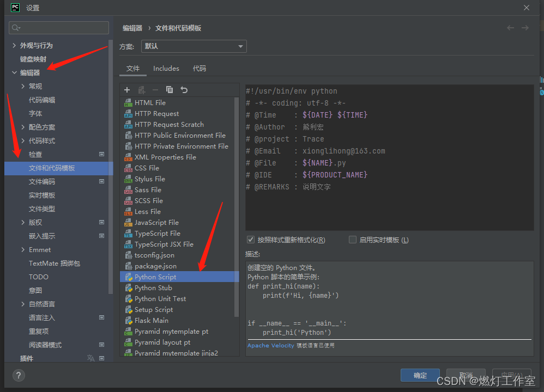Click the Create Child Template icon
This screenshot has height=392, width=544.
pyautogui.click(x=142, y=90)
